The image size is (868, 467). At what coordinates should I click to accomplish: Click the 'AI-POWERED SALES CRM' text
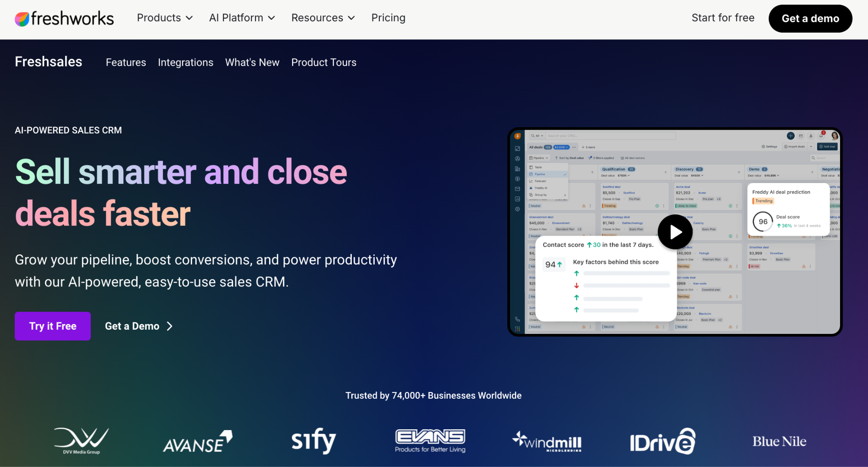tap(68, 130)
